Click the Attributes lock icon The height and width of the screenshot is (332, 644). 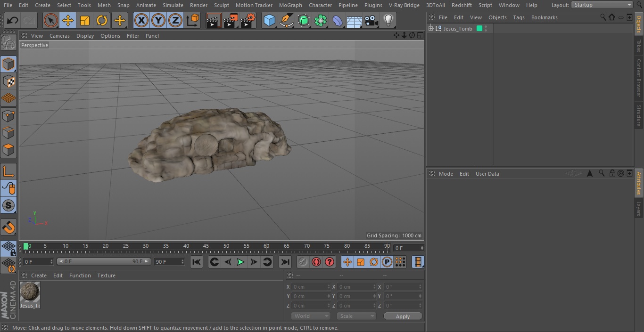click(612, 173)
